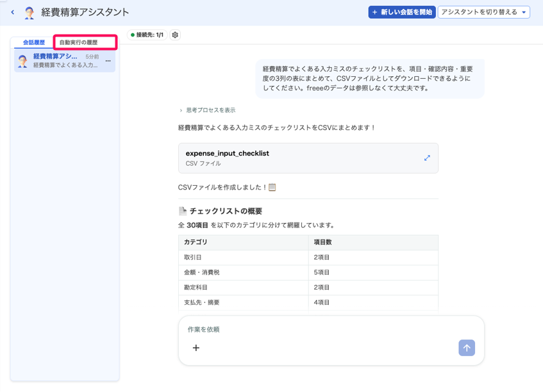Viewport: 543px width, 392px height.
Task: Switch to the 会話履歴 tab
Action: pos(34,42)
